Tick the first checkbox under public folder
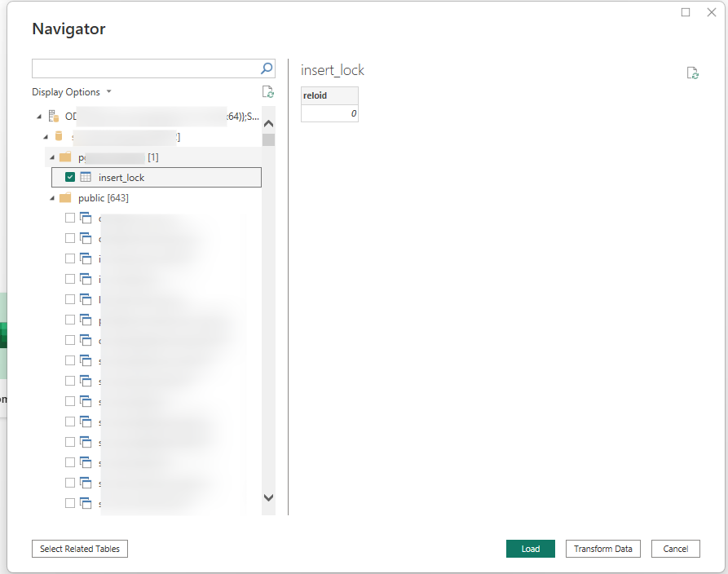Viewport: 728px width, 574px height. click(70, 218)
